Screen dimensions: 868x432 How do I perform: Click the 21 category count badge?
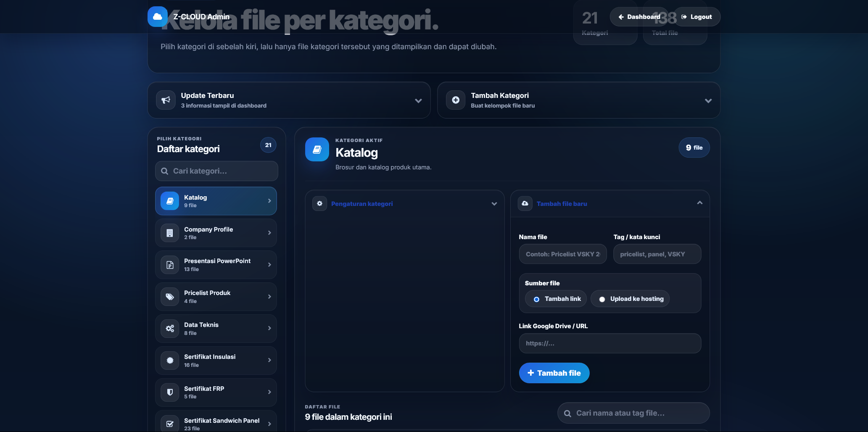coord(268,145)
